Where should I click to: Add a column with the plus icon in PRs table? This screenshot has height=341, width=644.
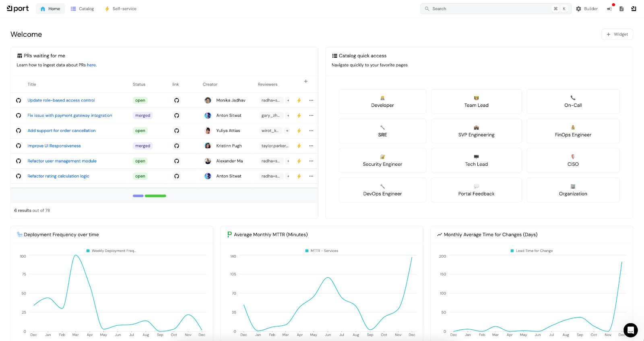(306, 81)
